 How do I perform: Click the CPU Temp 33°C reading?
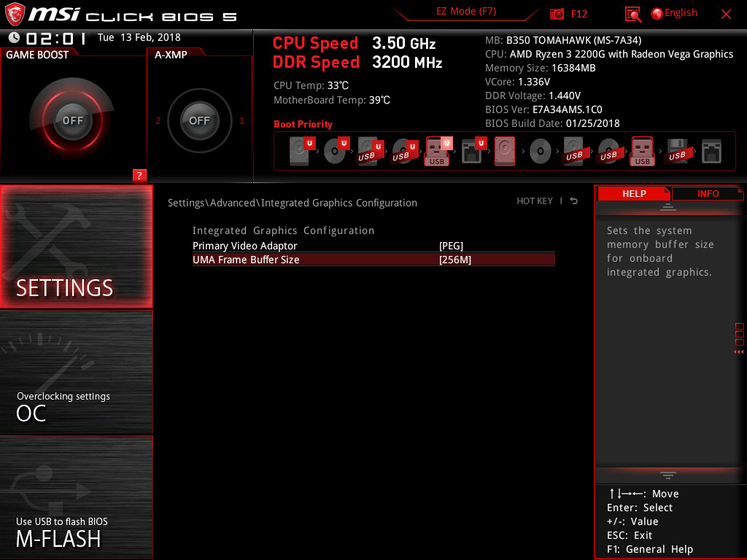[311, 86]
